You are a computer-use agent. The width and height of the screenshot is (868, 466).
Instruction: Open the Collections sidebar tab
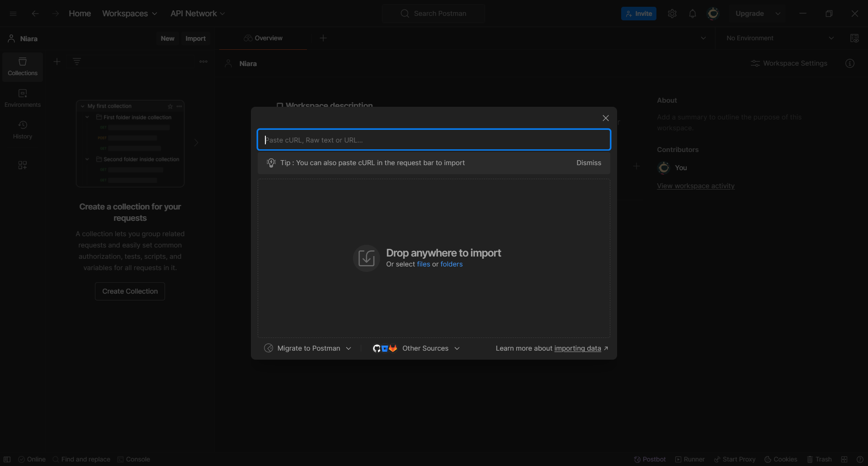point(23,67)
